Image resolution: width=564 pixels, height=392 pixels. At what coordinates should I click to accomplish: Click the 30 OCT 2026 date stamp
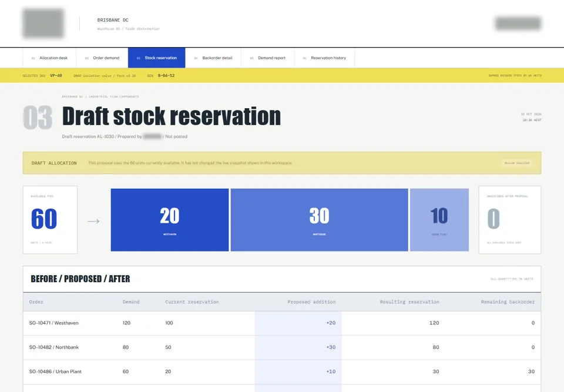coord(531,114)
